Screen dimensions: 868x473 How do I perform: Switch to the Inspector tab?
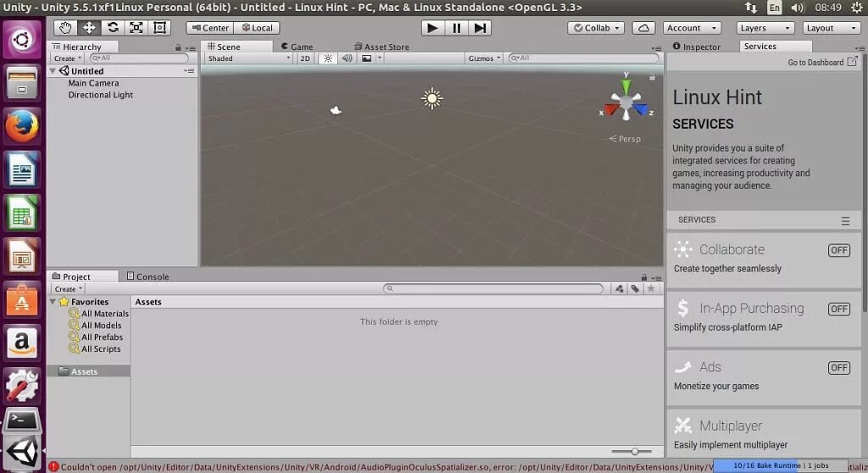point(697,47)
